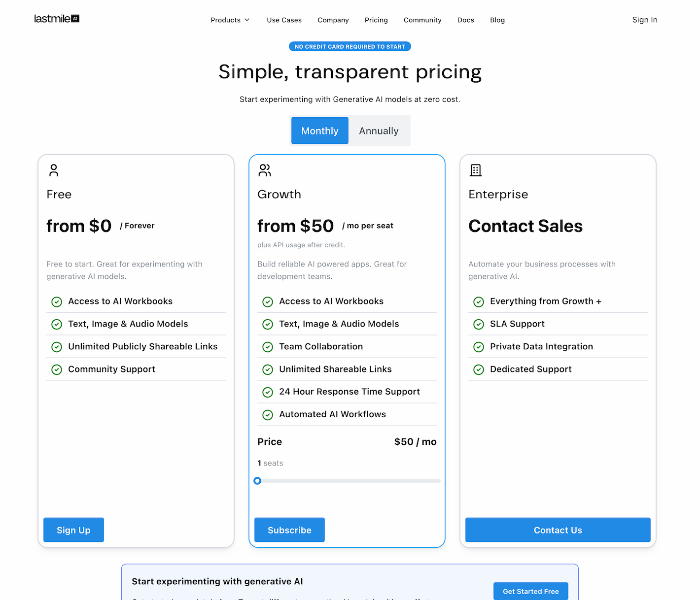The image size is (700, 600).
Task: Click Contact Us for Enterprise plan
Action: (x=558, y=530)
